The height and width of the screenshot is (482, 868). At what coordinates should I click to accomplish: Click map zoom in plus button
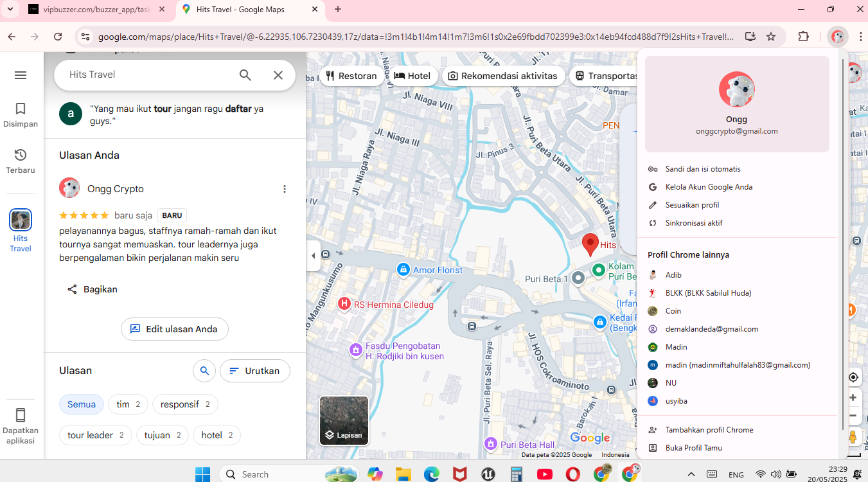pyautogui.click(x=853, y=398)
